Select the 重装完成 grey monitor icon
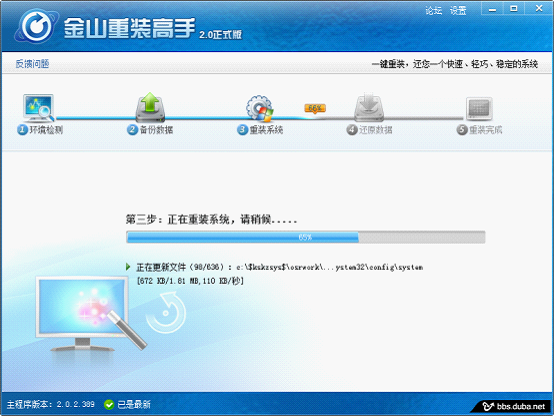The width and height of the screenshot is (554, 416). pyautogui.click(x=479, y=109)
